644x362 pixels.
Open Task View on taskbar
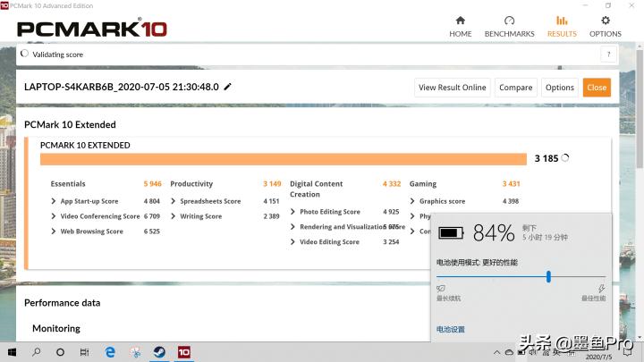pos(84,352)
